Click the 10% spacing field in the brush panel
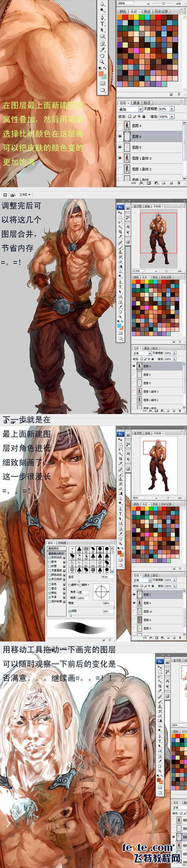Viewport: 187px width, 868px height. 109,611
